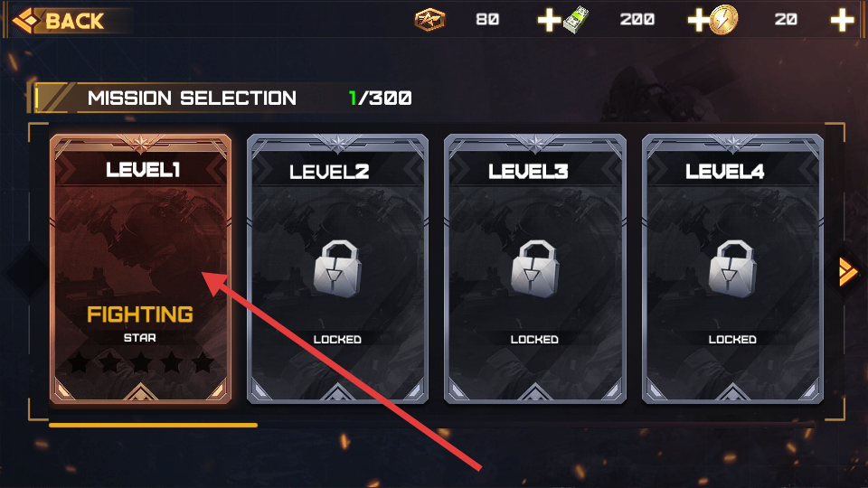Select the LEVEL1 mission card

[141, 269]
